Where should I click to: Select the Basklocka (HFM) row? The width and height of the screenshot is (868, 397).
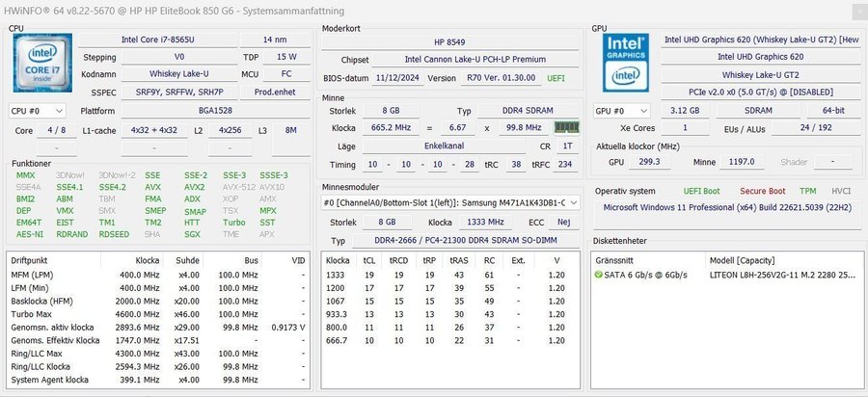[x=158, y=301]
